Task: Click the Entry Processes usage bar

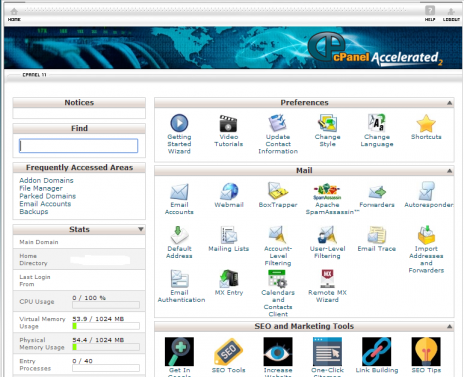Action: click(x=106, y=368)
